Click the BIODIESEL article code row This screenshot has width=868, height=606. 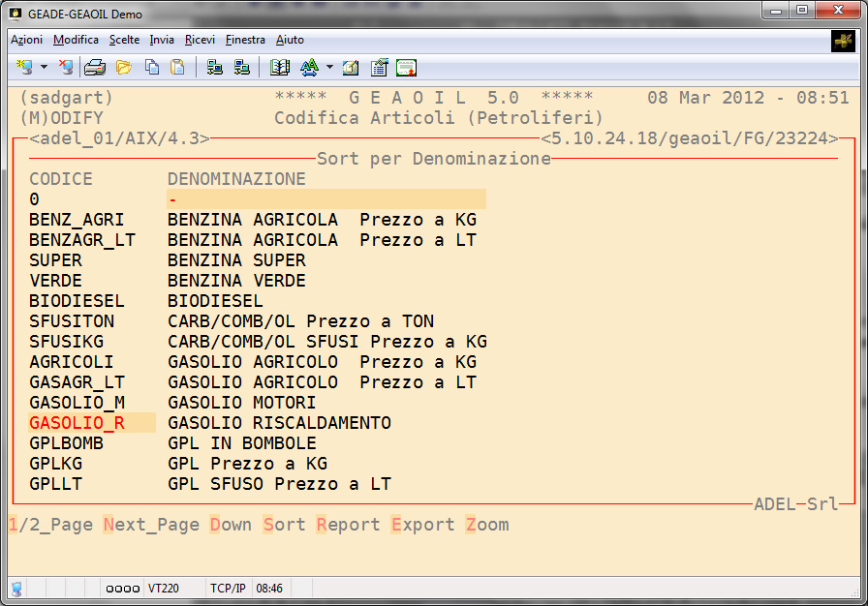(x=77, y=301)
